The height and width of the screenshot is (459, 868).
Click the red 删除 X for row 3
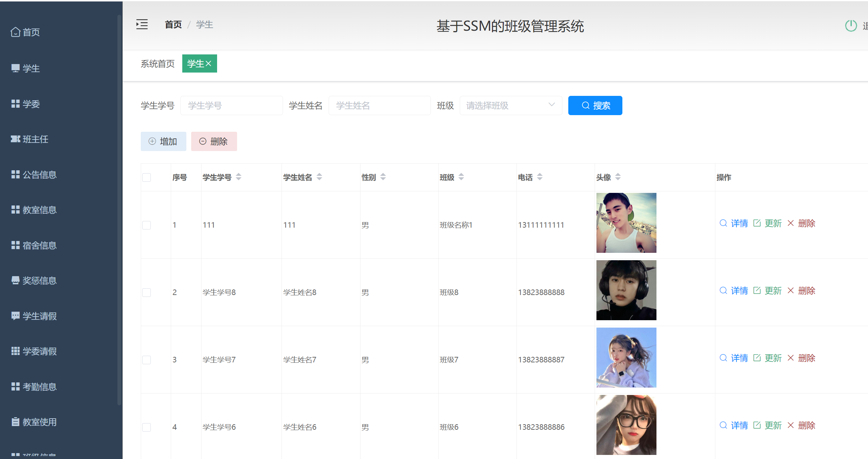791,358
